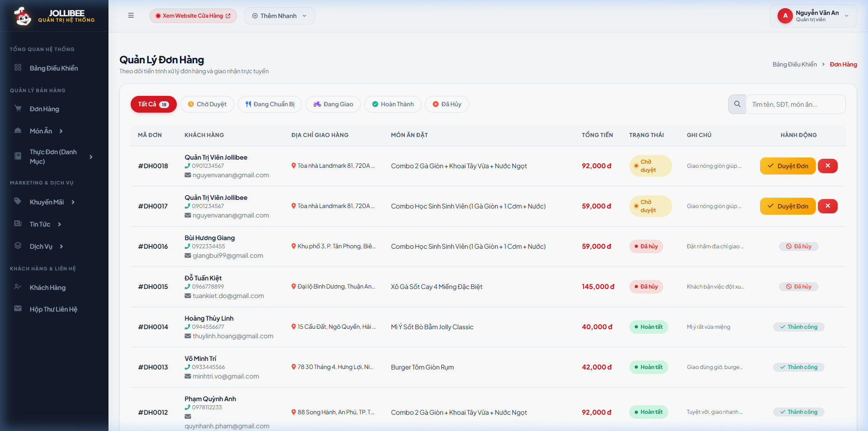Click the Thực Đơn list icon in sidebar
Image resolution: width=868 pixels, height=431 pixels.
(18, 156)
